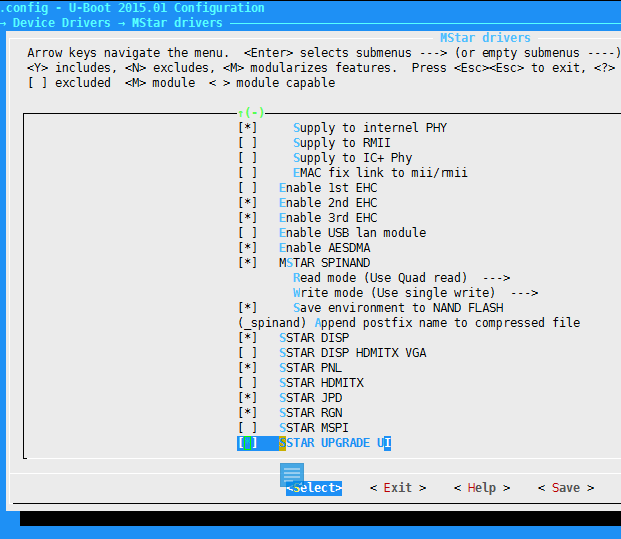Uncheck the MSTAR SPINAND option
The image size is (621, 539).
click(x=248, y=263)
